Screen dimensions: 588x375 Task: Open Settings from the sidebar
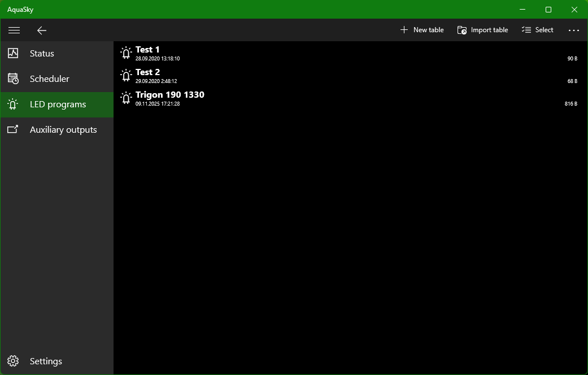click(x=46, y=361)
